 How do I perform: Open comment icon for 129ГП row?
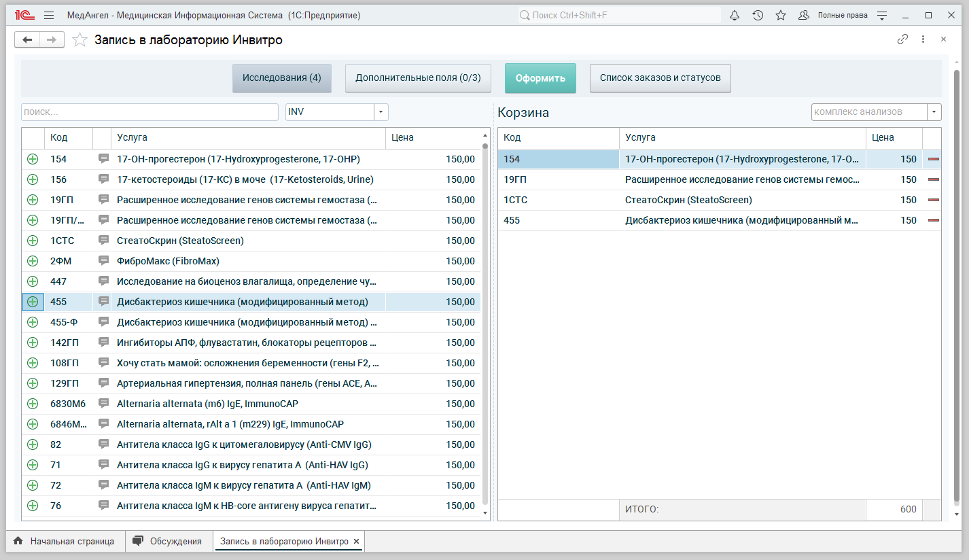[x=103, y=383]
